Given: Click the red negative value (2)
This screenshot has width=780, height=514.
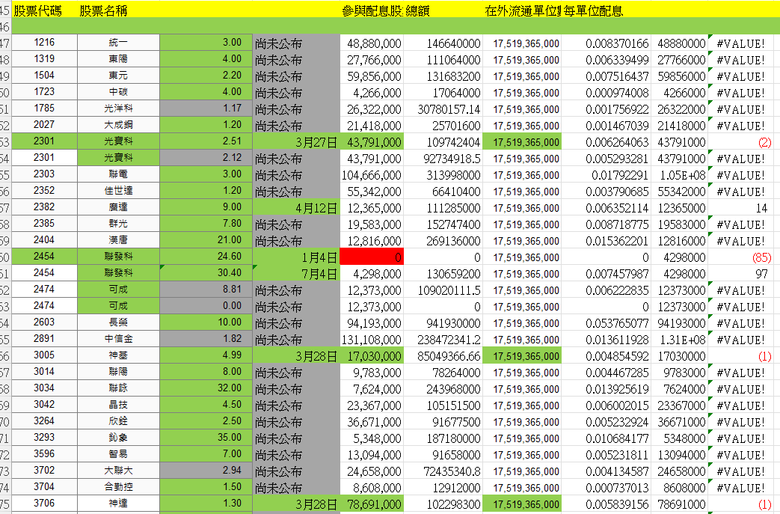Looking at the screenshot, I should click(741, 142).
